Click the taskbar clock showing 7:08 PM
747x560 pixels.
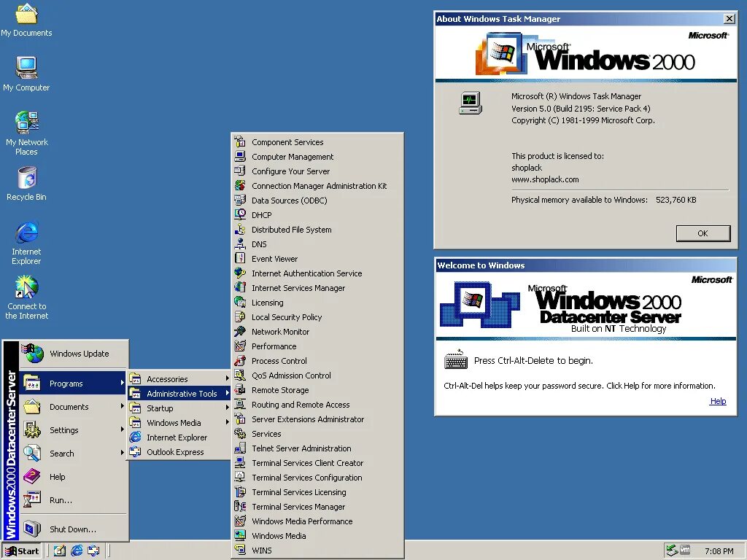pos(719,551)
